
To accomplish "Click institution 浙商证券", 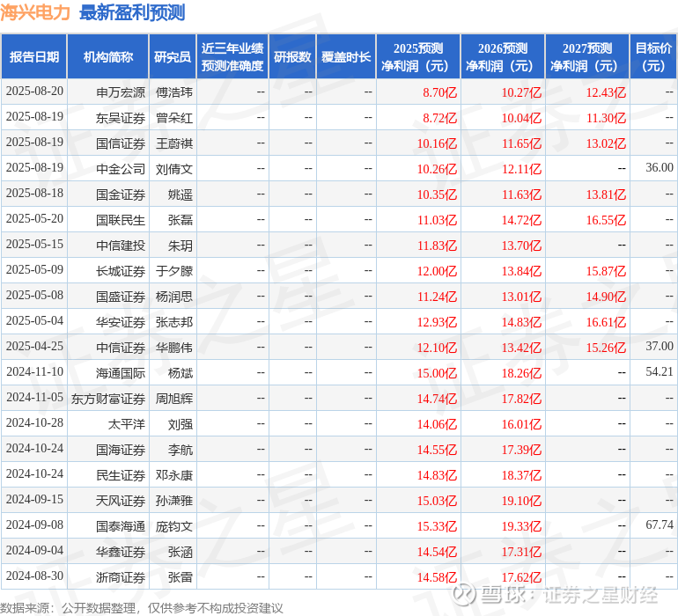I will [121, 576].
